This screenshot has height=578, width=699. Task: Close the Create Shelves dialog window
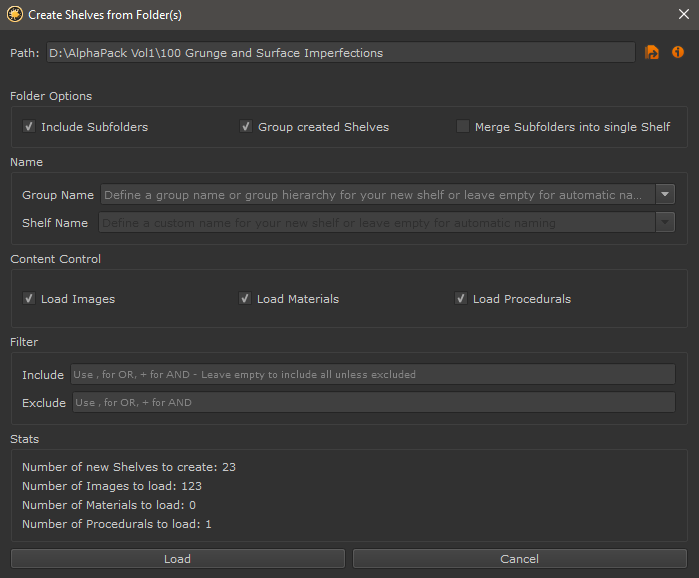683,15
